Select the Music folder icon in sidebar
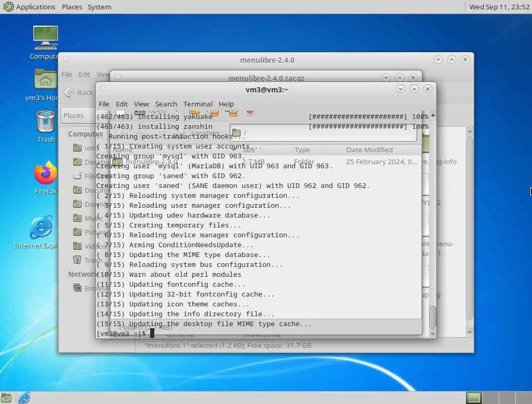The image size is (532, 404). coord(77,218)
